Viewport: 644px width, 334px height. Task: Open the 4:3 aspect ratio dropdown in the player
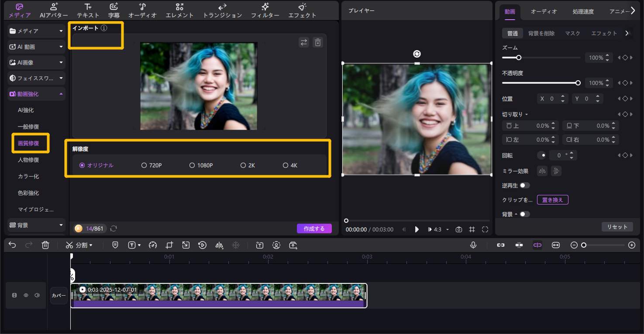pyautogui.click(x=438, y=229)
